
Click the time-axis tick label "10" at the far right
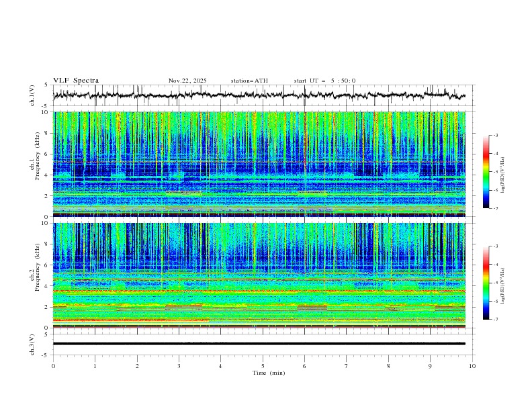[x=472, y=366]
